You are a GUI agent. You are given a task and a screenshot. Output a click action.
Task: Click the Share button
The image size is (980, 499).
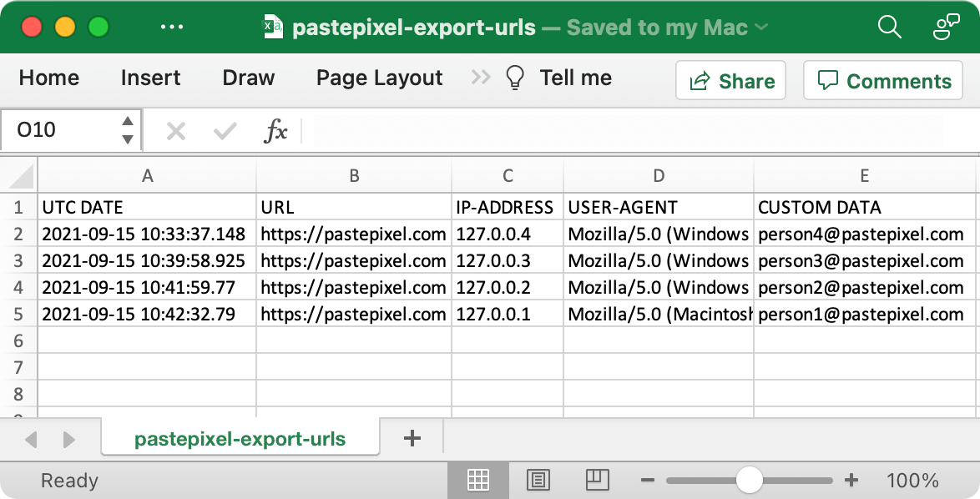[730, 81]
